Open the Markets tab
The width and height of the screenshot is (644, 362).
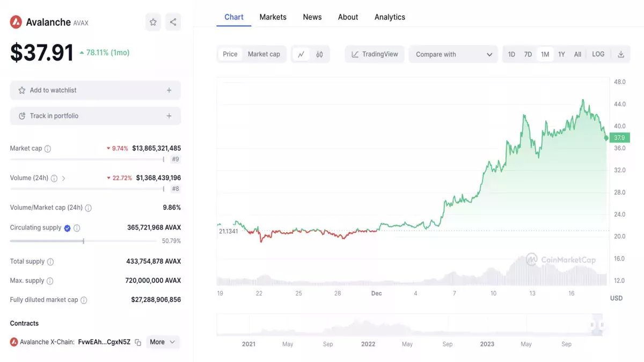273,17
